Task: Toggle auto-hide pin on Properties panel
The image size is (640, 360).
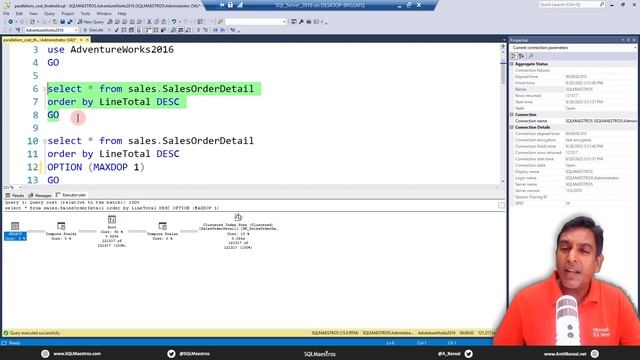Action: [629, 40]
